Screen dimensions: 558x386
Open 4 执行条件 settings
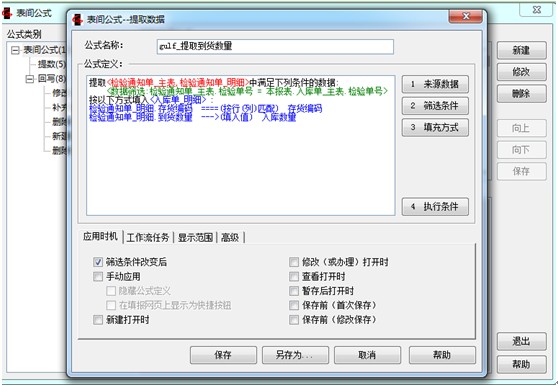pos(435,207)
